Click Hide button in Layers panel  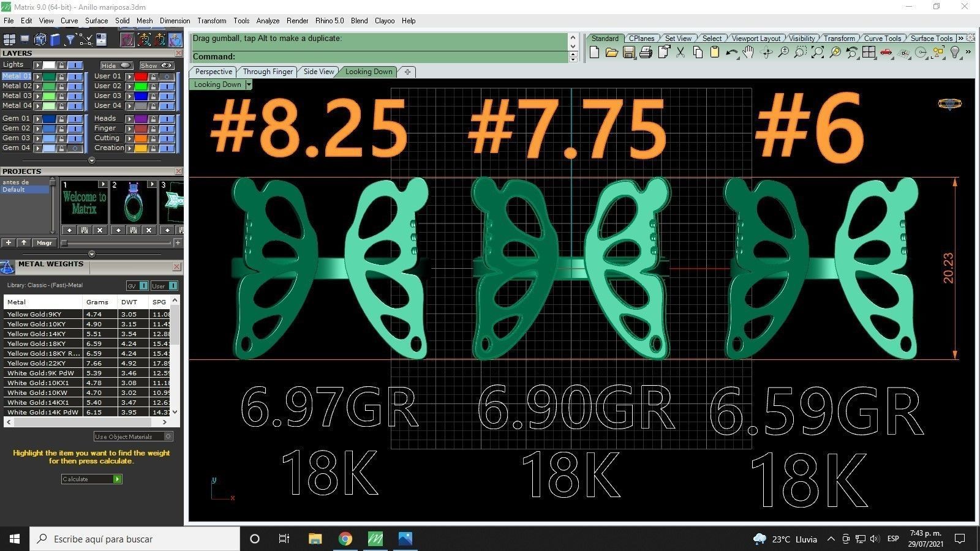[x=116, y=66]
